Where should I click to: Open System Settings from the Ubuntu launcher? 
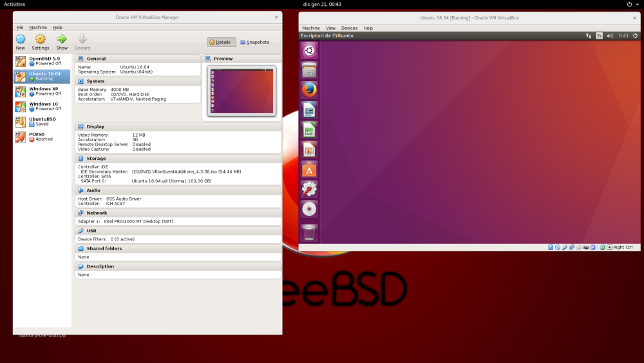(309, 189)
